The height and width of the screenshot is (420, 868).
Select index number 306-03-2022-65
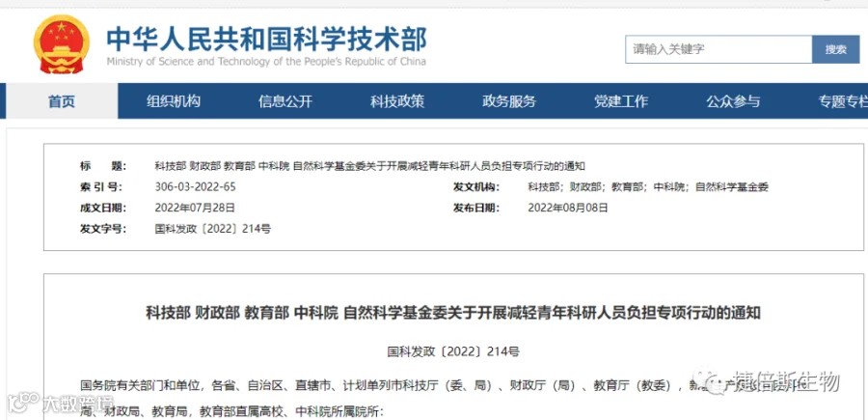[x=196, y=186]
